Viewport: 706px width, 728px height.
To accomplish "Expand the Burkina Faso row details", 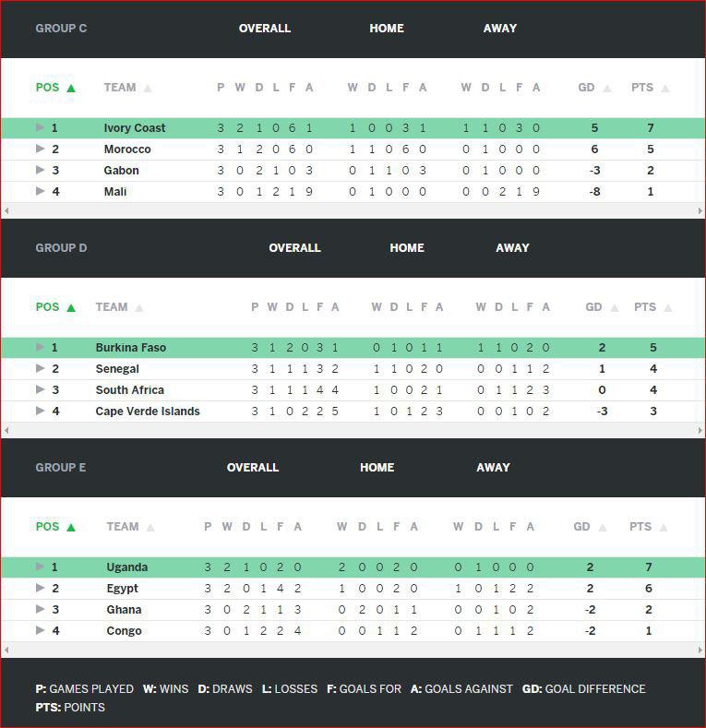I will click(40, 347).
